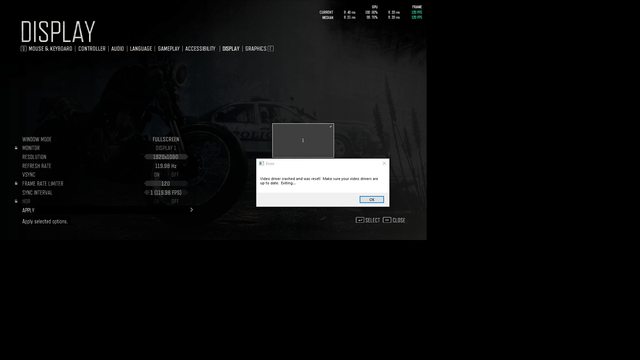Image resolution: width=640 pixels, height=360 pixels.
Task: Click the lock icon beside HDR
Action: (x=16, y=201)
